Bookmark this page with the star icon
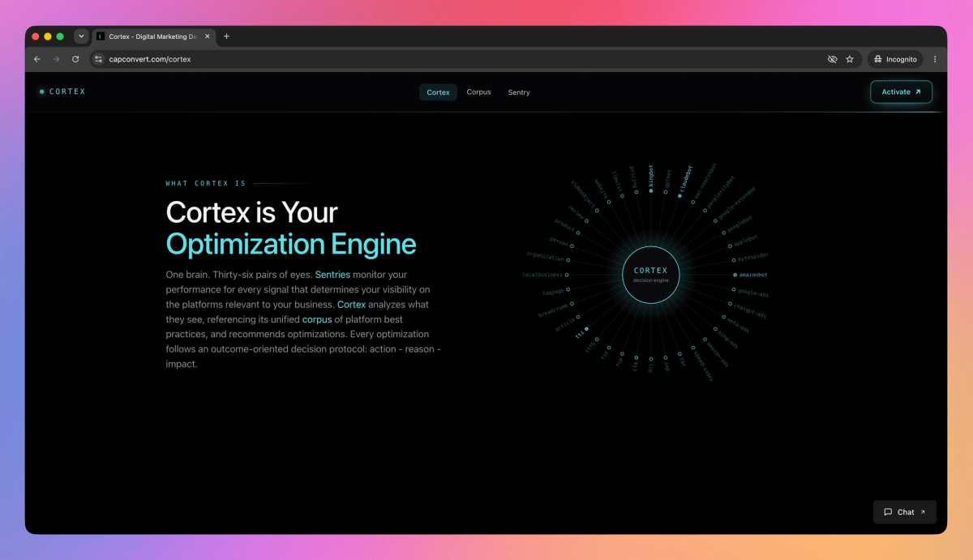The image size is (973, 560). click(x=850, y=59)
